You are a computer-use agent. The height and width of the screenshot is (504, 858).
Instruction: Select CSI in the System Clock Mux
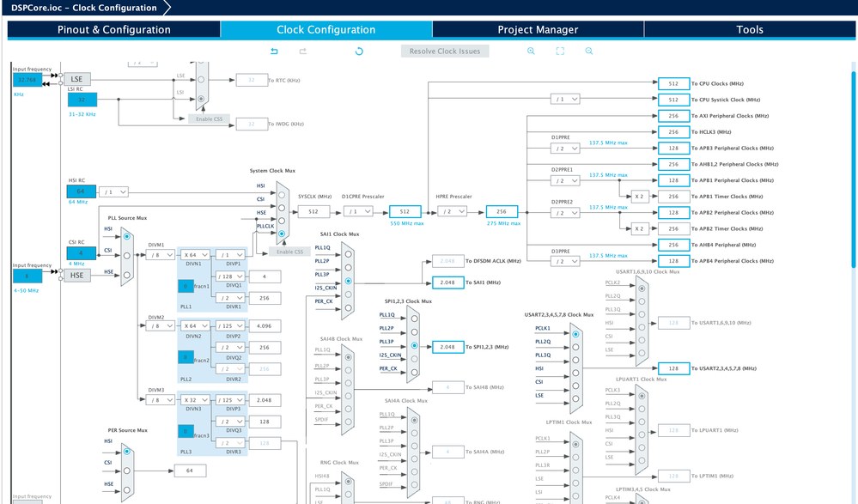coord(282,208)
